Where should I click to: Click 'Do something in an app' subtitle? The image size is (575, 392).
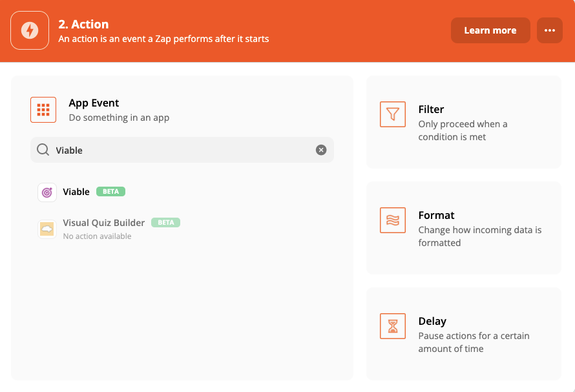click(x=119, y=118)
